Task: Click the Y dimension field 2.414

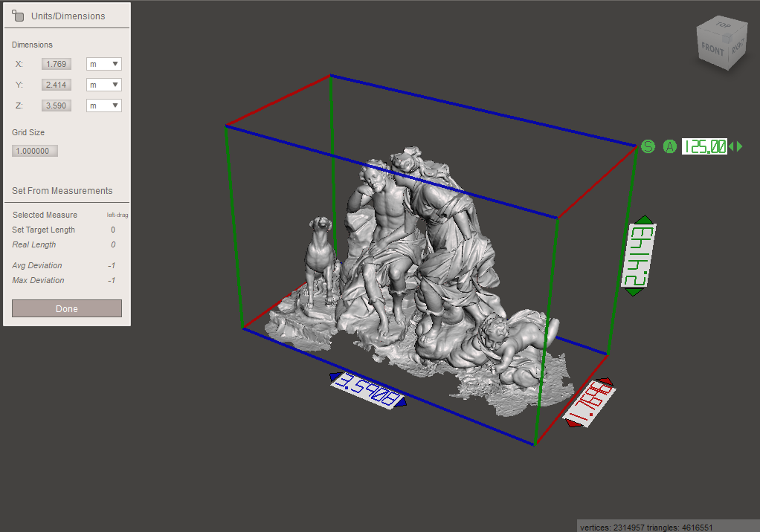Action: (x=57, y=85)
